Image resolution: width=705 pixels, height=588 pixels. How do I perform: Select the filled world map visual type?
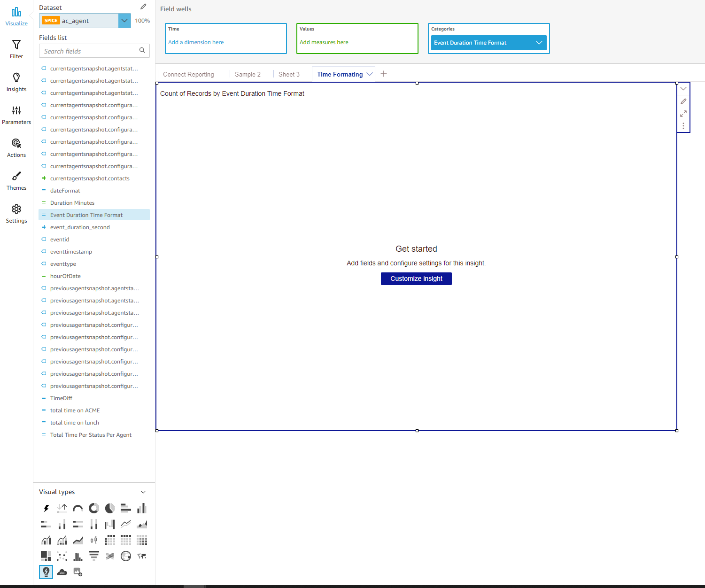(142, 556)
